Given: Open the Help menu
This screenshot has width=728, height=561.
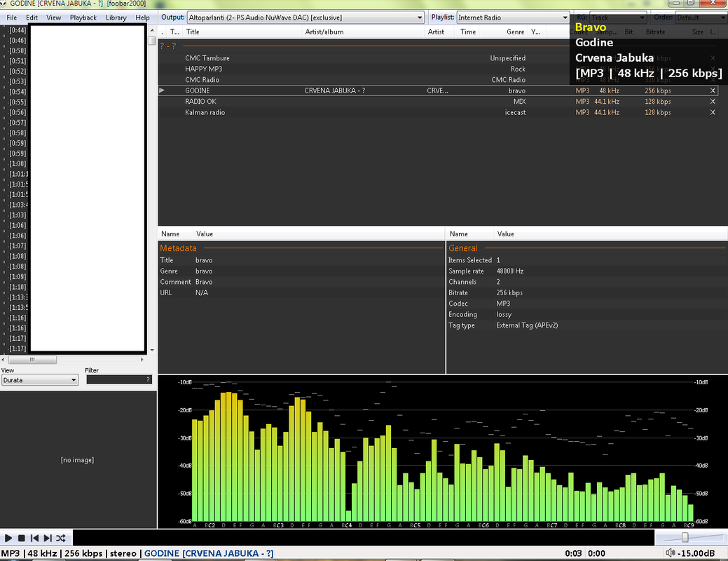Looking at the screenshot, I should point(142,18).
